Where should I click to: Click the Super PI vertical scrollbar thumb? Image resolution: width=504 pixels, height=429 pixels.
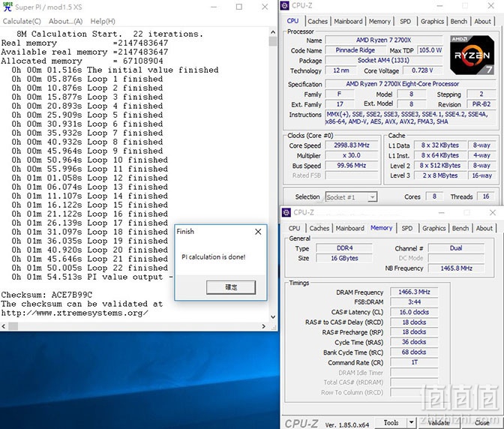pos(273,41)
